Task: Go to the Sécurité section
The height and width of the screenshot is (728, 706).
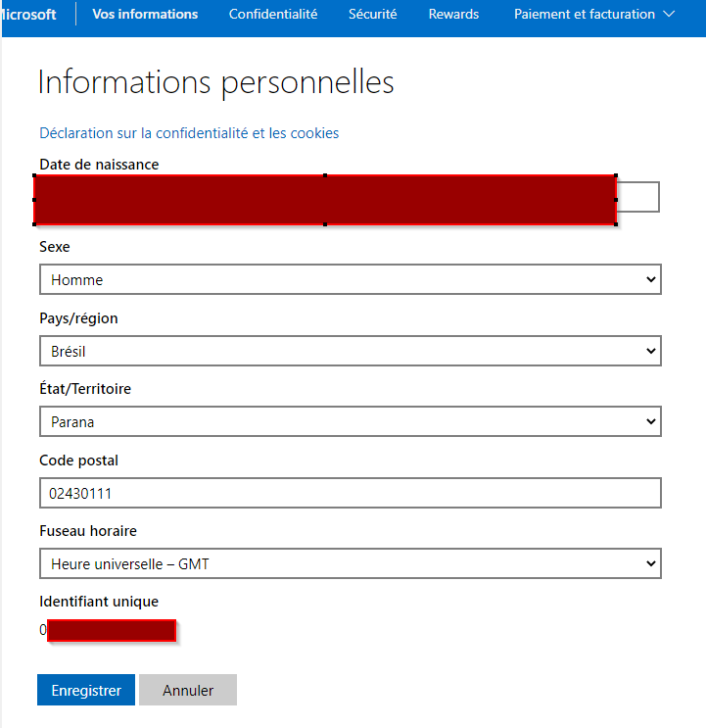Action: point(373,15)
